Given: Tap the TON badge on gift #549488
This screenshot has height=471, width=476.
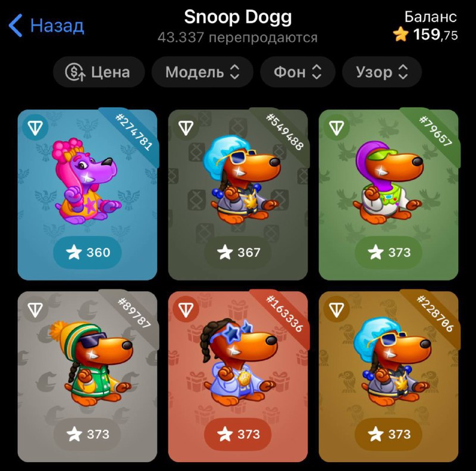Looking at the screenshot, I should point(186,127).
